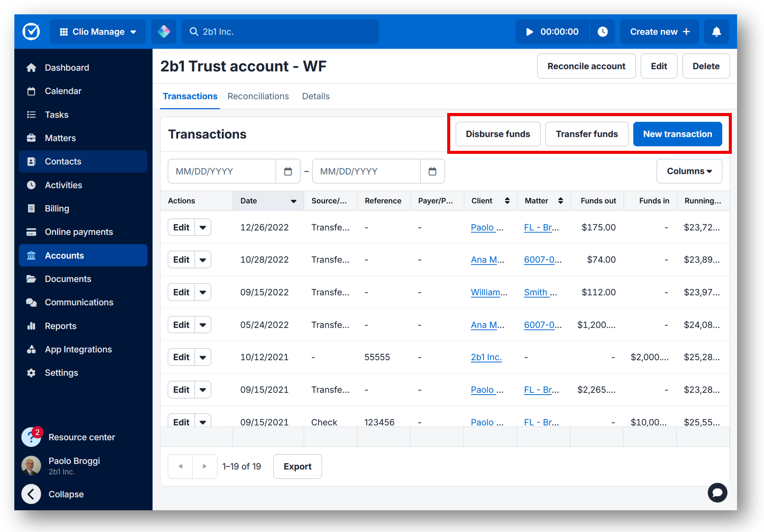Viewport: 764px width, 532px height.
Task: Open the Reports section
Action: point(60,326)
